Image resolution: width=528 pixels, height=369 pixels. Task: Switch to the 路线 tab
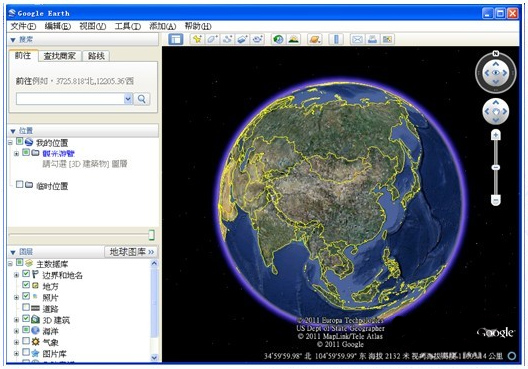pos(96,56)
